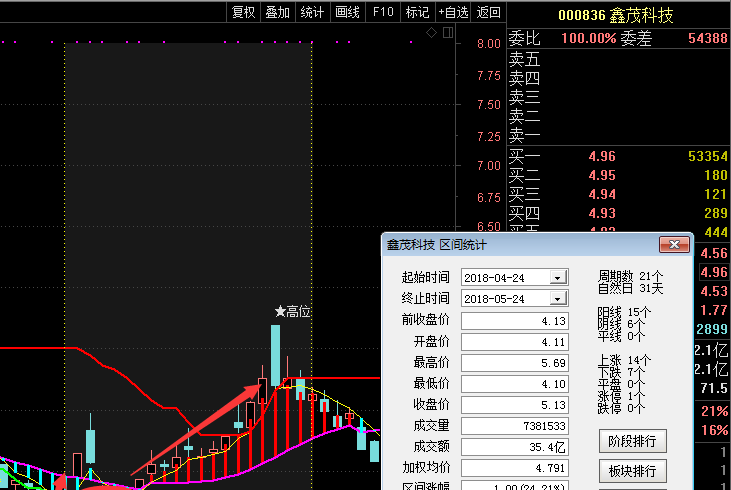Click the 委比 value 100.00%
The height and width of the screenshot is (490, 731).
589,38
